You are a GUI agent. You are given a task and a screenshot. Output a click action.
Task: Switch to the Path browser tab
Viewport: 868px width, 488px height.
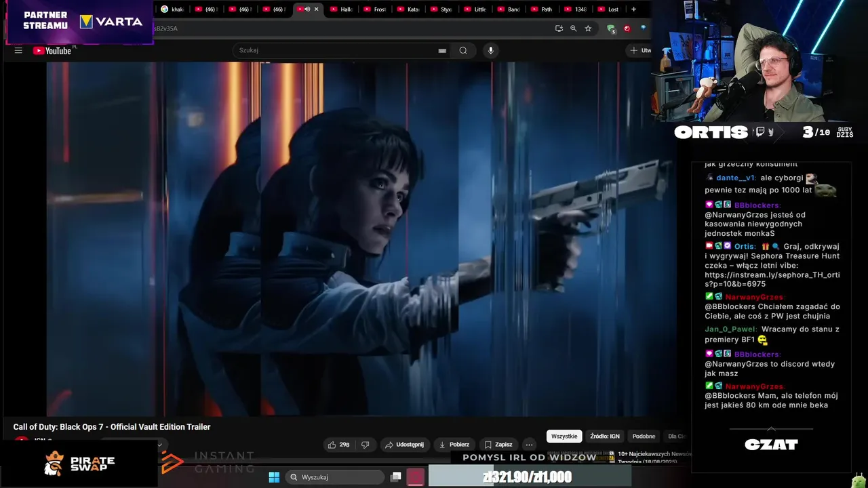[x=542, y=9]
